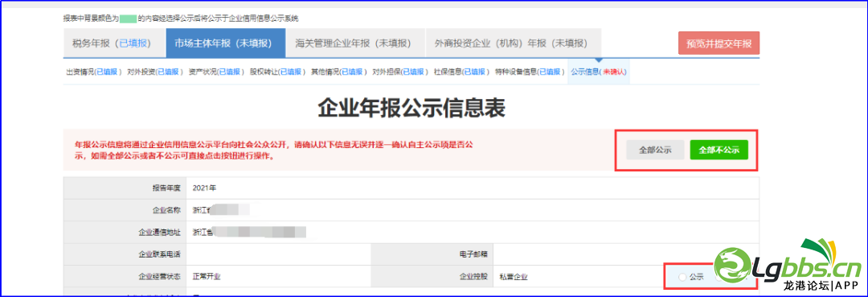Screen dimensions: 868x297
Task: Click the 企业年报公示信息表 heading
Action: pos(411,108)
